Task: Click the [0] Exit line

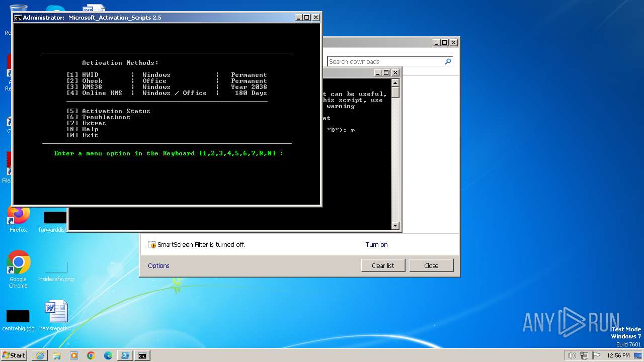Action: [x=82, y=135]
